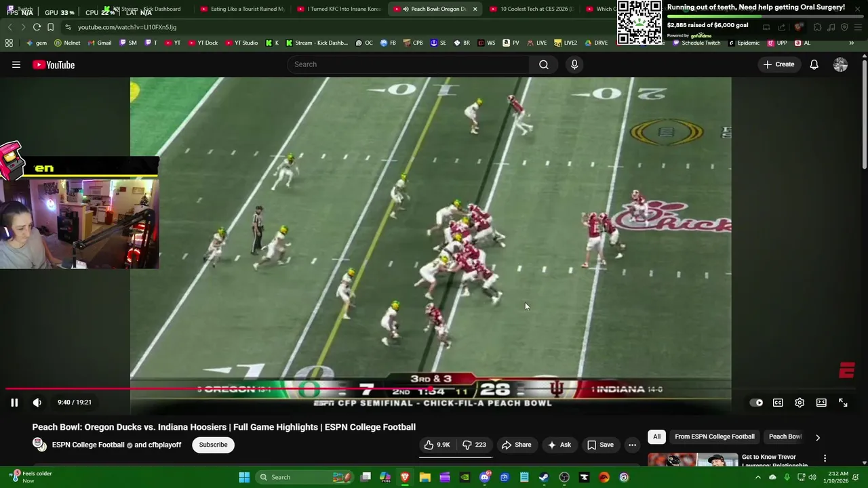Open the YT Studio bookmark
This screenshot has height=488, width=868.
tap(241, 43)
